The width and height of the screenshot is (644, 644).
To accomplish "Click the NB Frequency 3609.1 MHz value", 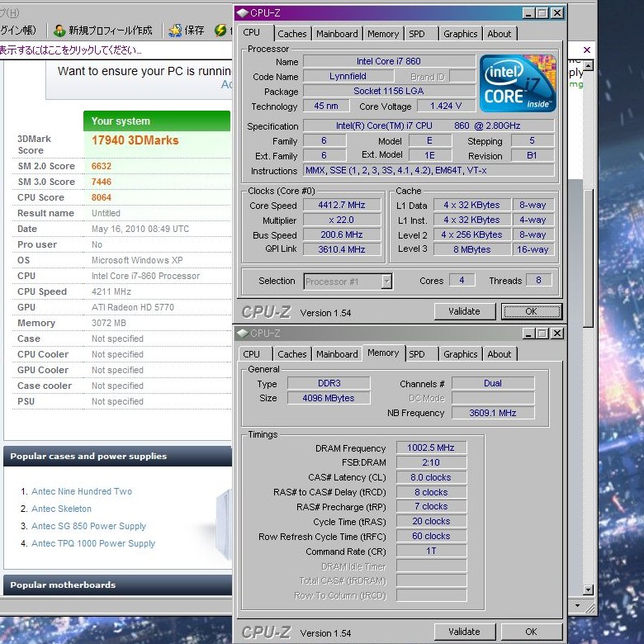I will [x=493, y=413].
